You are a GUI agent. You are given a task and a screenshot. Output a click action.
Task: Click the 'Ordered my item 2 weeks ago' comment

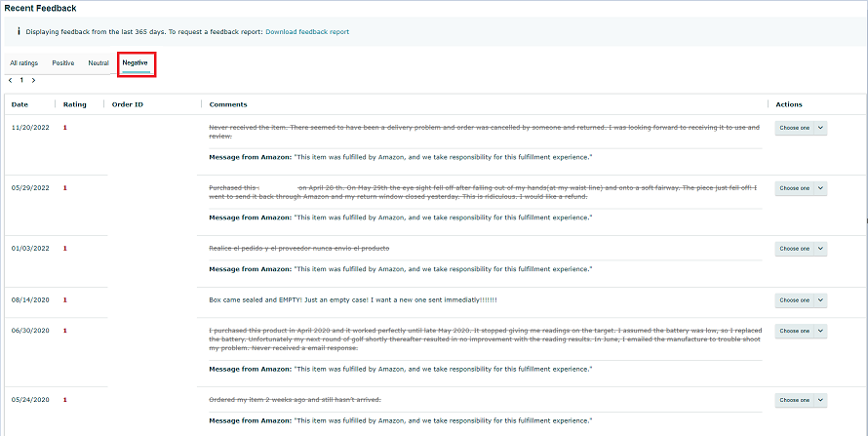(x=296, y=400)
